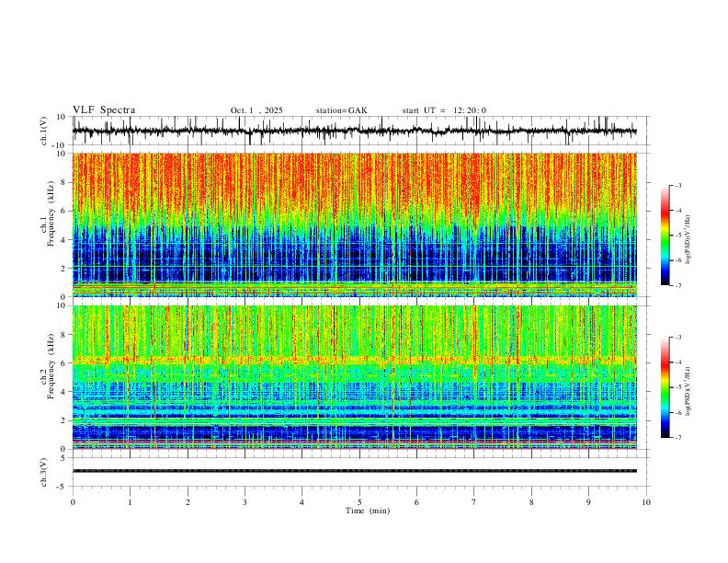728x563 pixels.
Task: Click the ch.1 PSD color scale bar
Action: pos(665,236)
